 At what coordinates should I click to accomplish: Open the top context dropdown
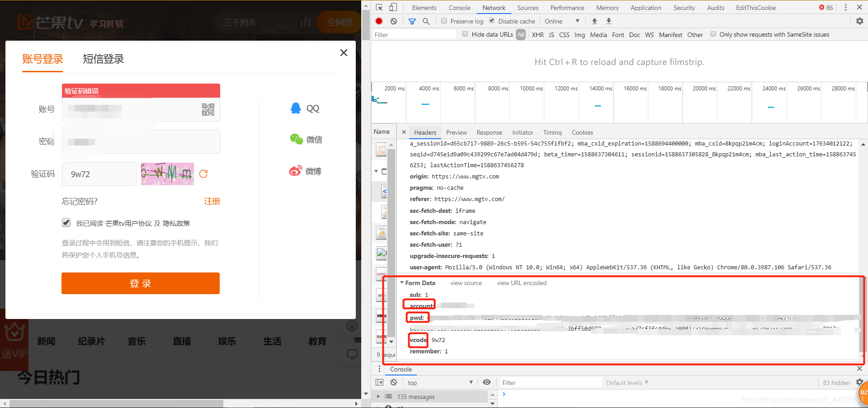(x=440, y=383)
